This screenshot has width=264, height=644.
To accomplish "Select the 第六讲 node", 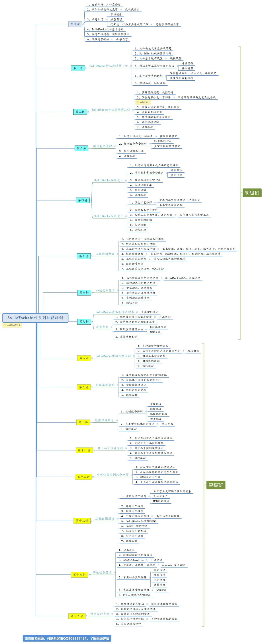I will click(x=84, y=293).
